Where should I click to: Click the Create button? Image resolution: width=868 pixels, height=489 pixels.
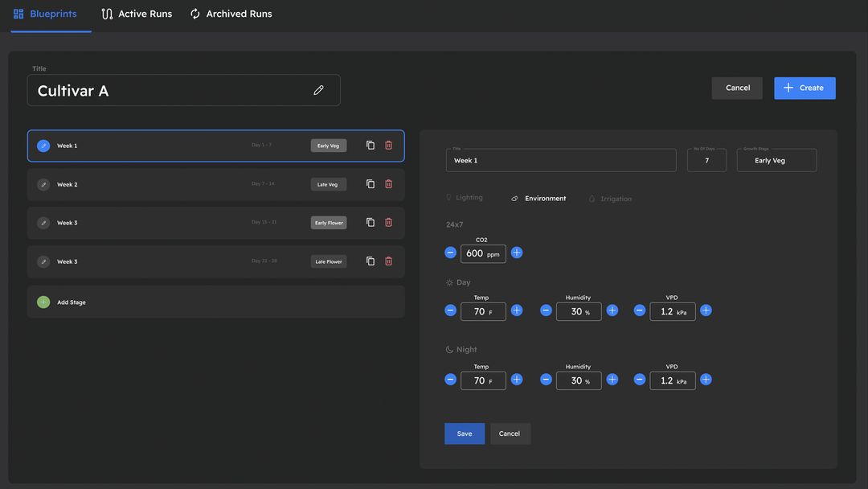805,88
